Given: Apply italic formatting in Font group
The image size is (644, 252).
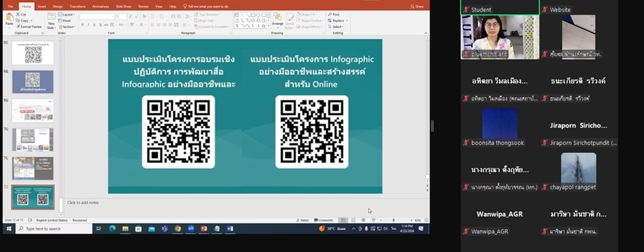Looking at the screenshot, I should pos(89,25).
